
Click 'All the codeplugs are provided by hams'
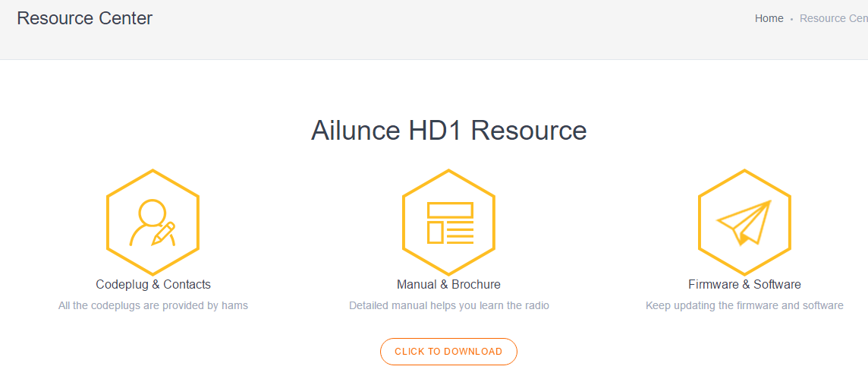click(x=153, y=305)
